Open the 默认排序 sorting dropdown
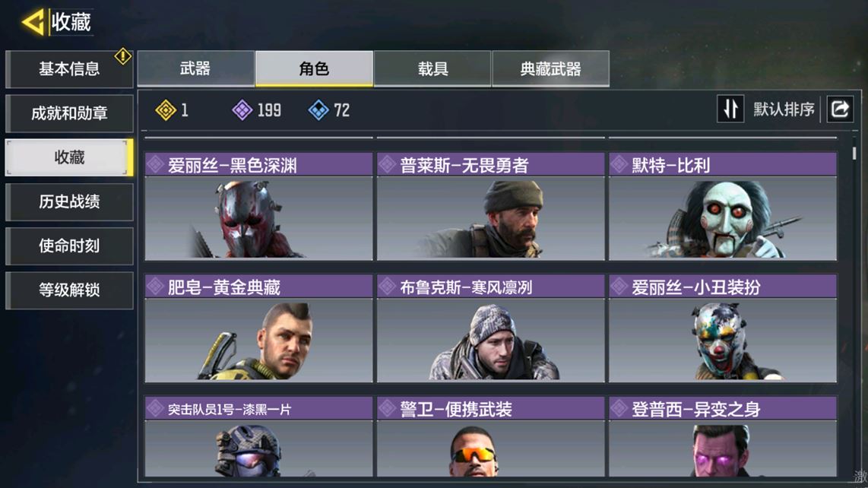 click(784, 109)
